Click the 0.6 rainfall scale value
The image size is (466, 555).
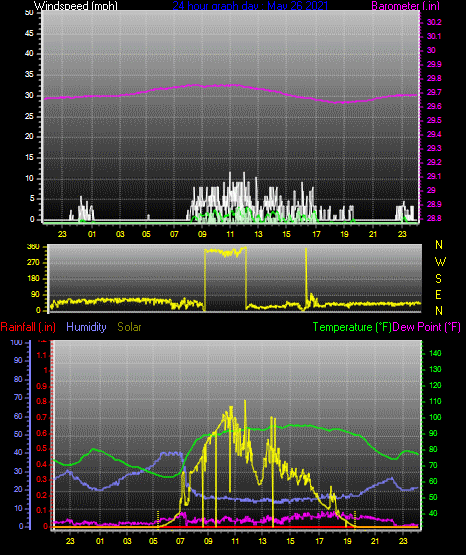pyautogui.click(x=42, y=434)
